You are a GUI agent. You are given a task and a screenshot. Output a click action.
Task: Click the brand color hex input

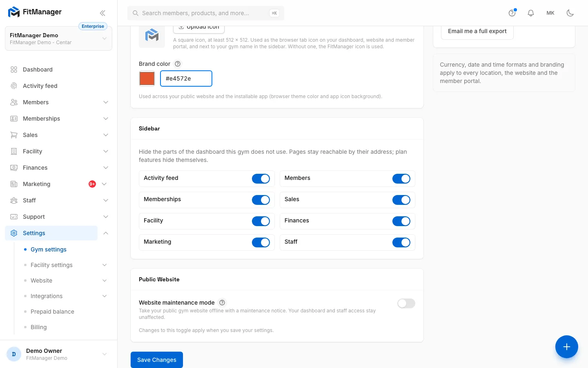tap(186, 79)
